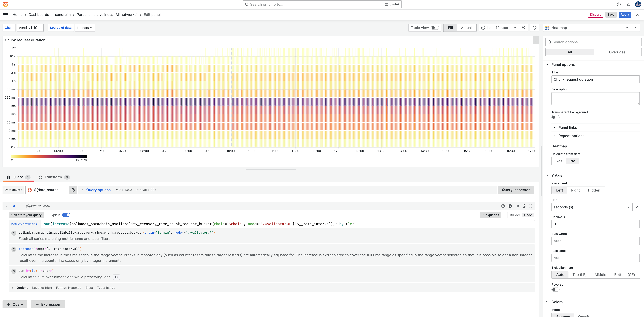
Task: Open the ${data_source} selector
Action: pyautogui.click(x=47, y=190)
